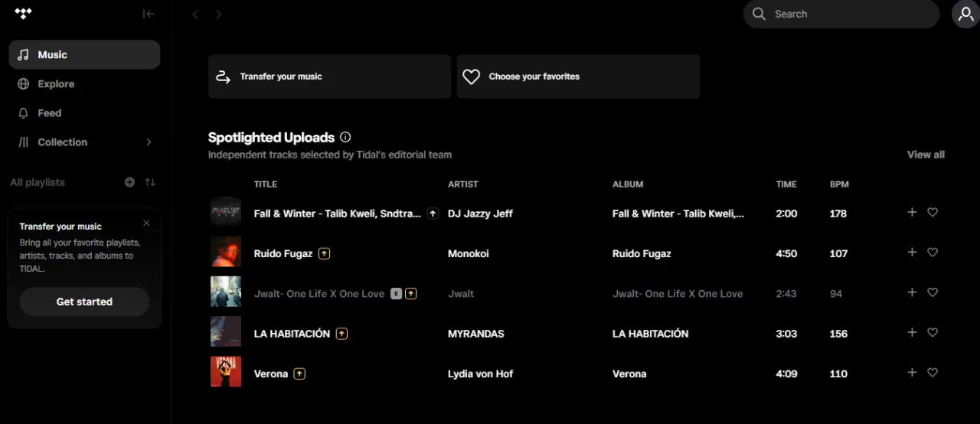
Task: Favorite Jwalt track with the heart
Action: [933, 292]
